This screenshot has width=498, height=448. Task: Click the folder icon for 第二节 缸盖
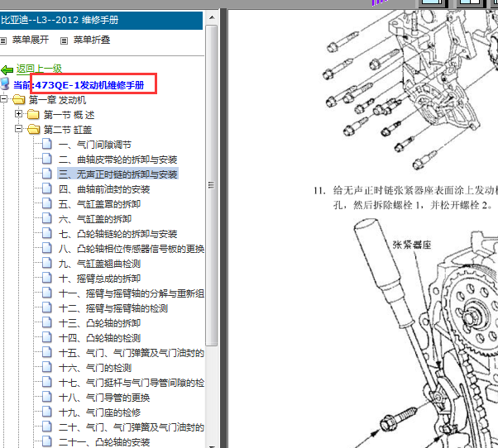click(33, 130)
